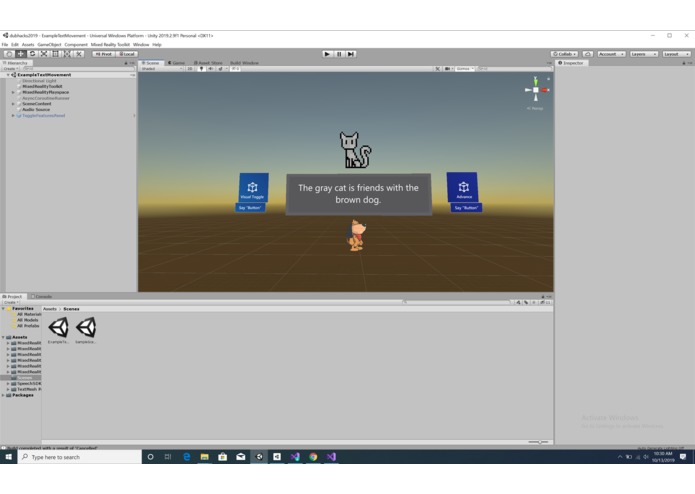Switch to the Console tab
The height and width of the screenshot is (494, 695).
point(41,296)
